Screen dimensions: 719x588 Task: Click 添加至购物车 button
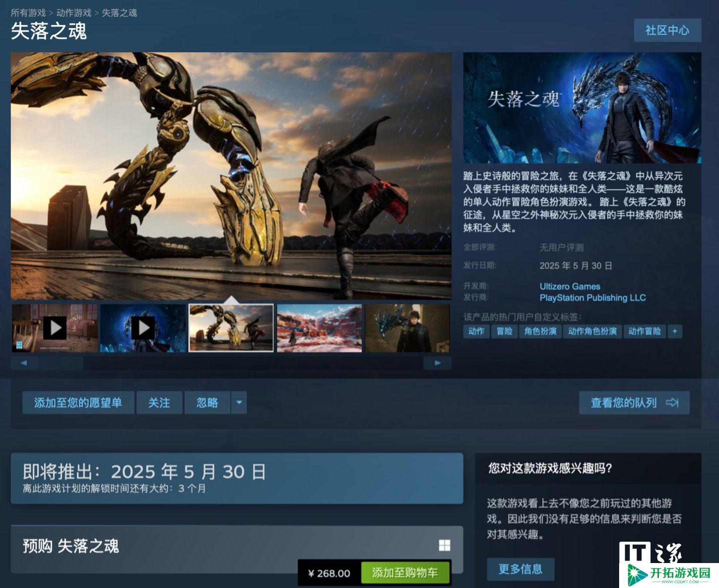pyautogui.click(x=405, y=573)
